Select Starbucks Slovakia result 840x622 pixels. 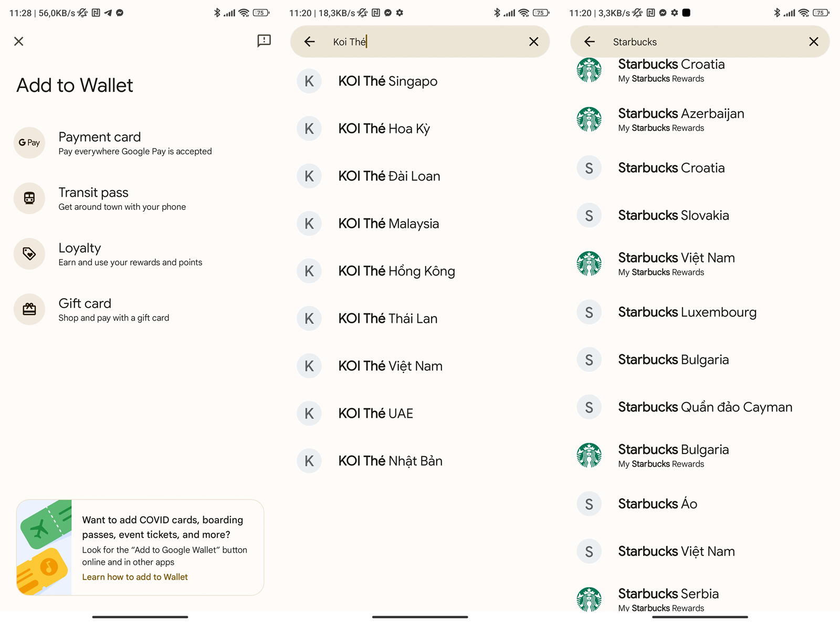(x=700, y=215)
